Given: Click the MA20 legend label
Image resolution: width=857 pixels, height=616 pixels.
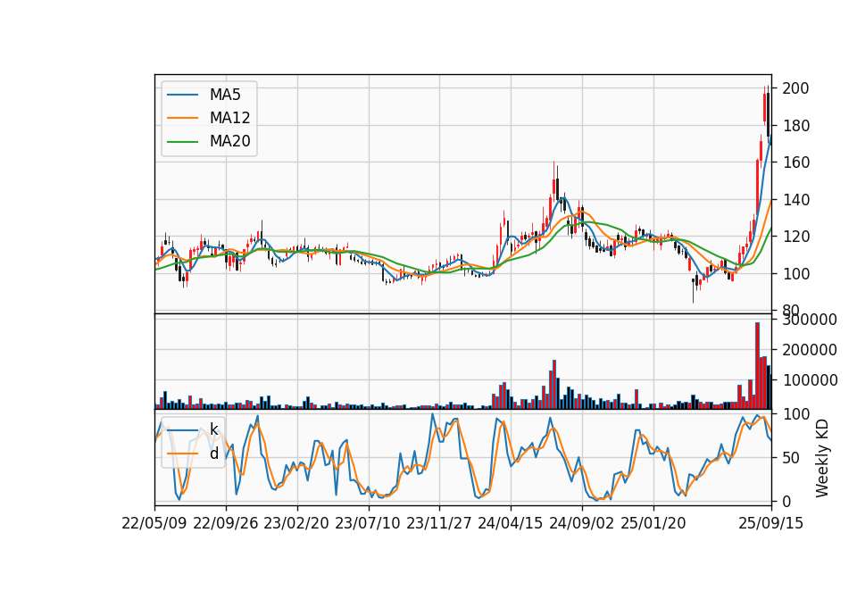Looking at the screenshot, I should (229, 141).
